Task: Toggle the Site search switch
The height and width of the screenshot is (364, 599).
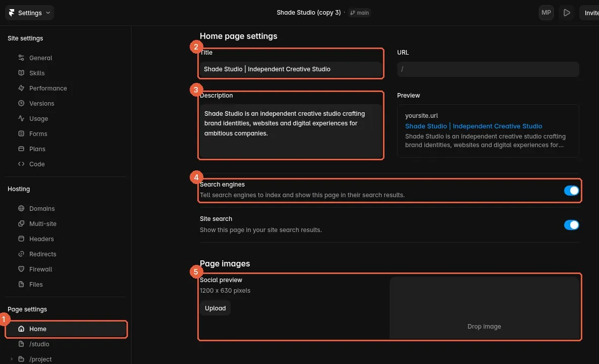Action: [571, 225]
